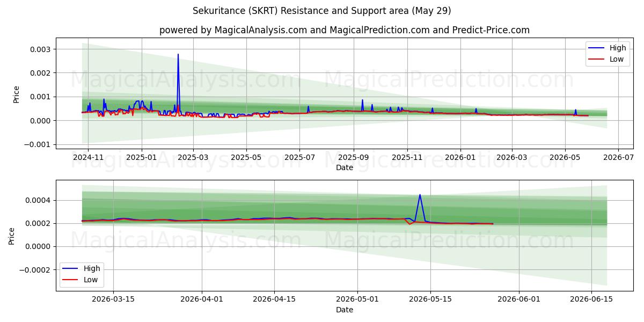Viewport: 644px width, 322px height.
Task: Click the upper chart 'Price' y-axis label
Action: point(16,94)
